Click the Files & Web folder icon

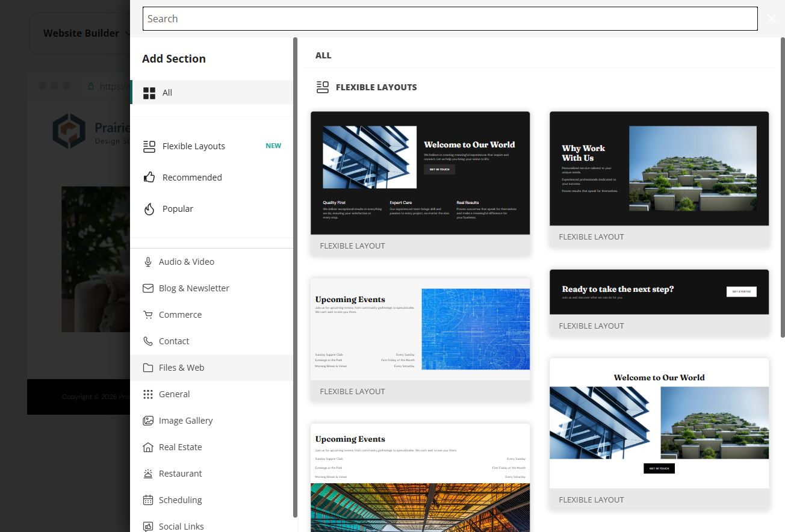pyautogui.click(x=148, y=368)
